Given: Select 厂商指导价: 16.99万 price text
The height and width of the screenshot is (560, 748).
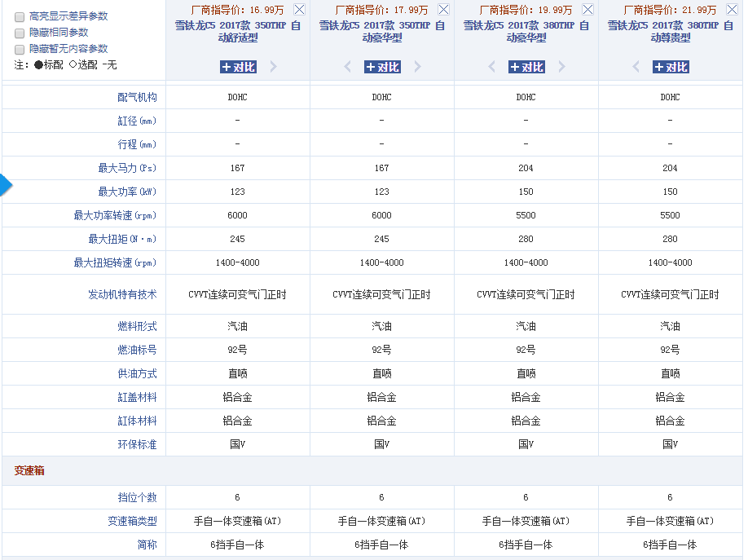Looking at the screenshot, I should pos(237,10).
